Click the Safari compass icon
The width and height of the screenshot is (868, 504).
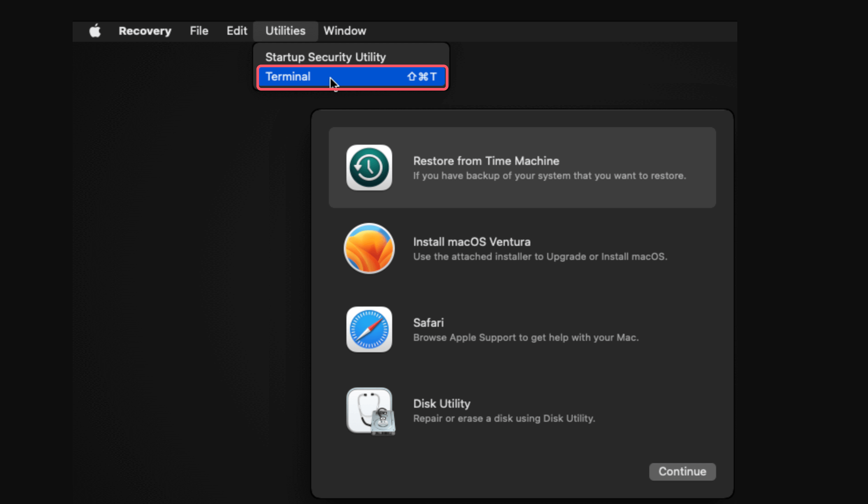pos(369,329)
